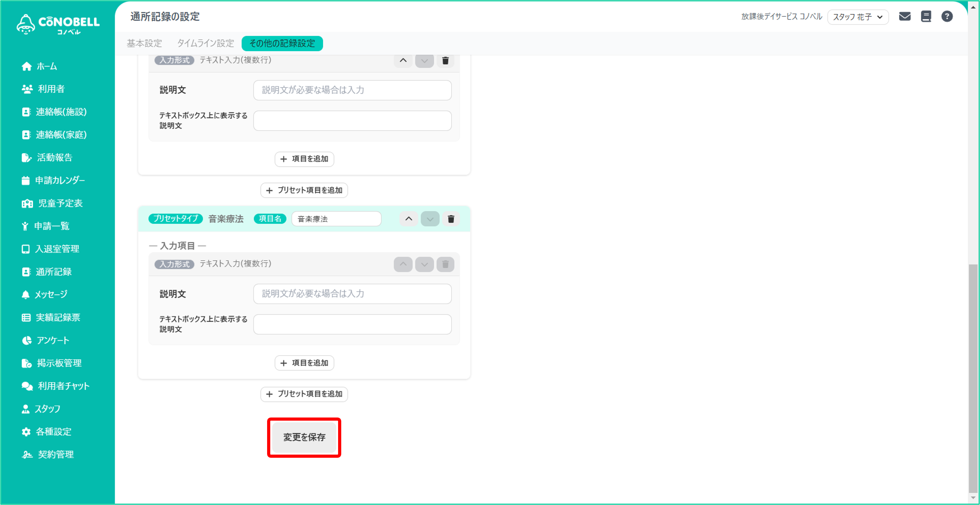Open the CONOBELL logo home link
The image size is (980, 505).
coord(58,24)
